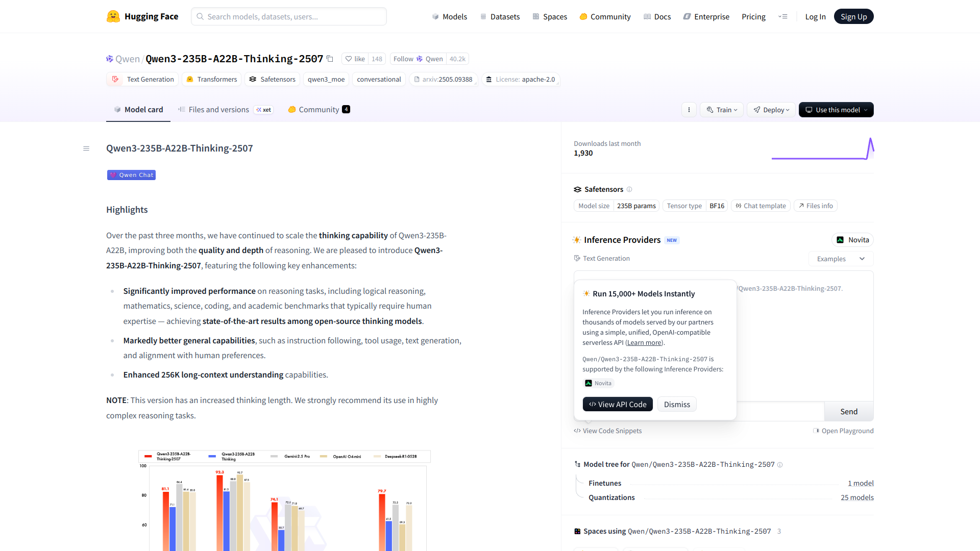Open the Chat template viewer
The height and width of the screenshot is (551, 980).
point(761,206)
